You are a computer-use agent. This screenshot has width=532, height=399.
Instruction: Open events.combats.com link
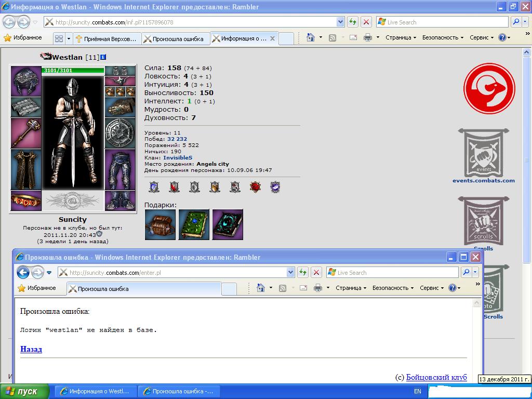(x=484, y=180)
